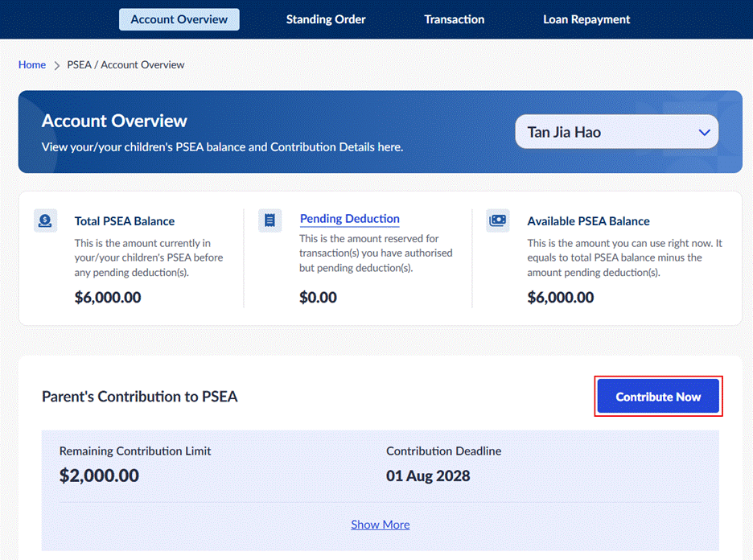753x560 pixels.
Task: Click the Contribute Now button
Action: click(x=658, y=396)
